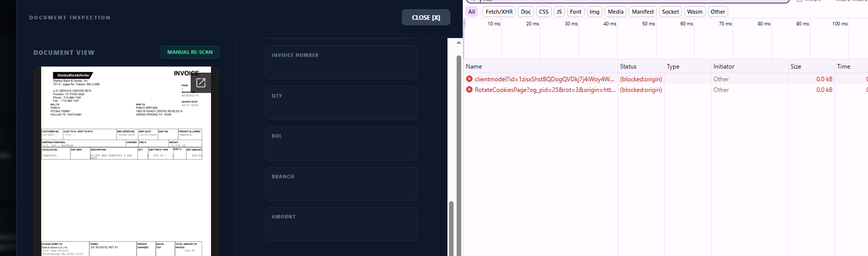Select the Wasm network filter
The image size is (868, 256).
pyautogui.click(x=695, y=12)
